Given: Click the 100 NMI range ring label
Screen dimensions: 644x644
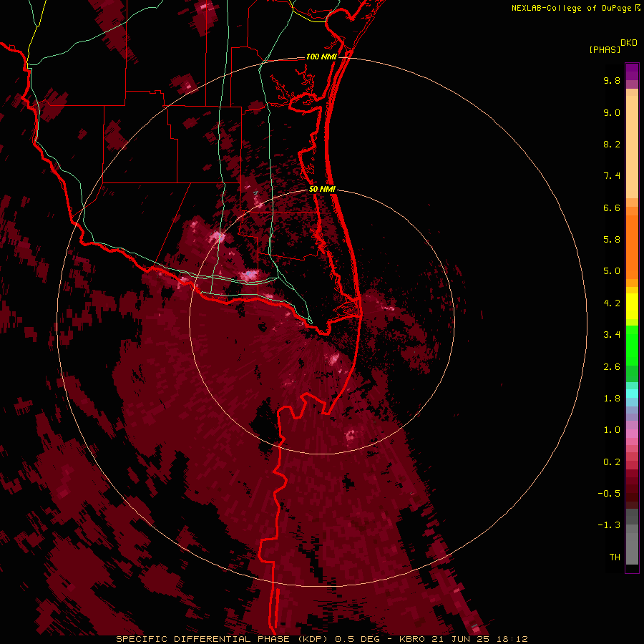Looking at the screenshot, I should [x=321, y=57].
